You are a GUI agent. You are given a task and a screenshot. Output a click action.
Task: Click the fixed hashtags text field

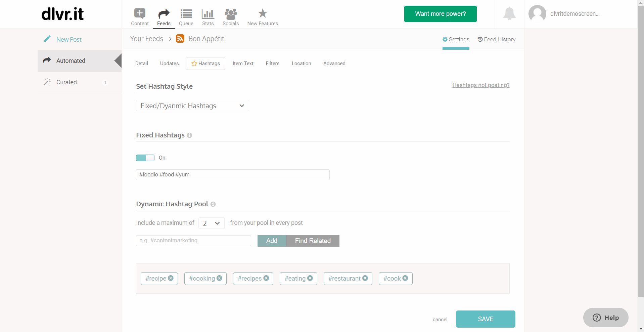coord(233,175)
